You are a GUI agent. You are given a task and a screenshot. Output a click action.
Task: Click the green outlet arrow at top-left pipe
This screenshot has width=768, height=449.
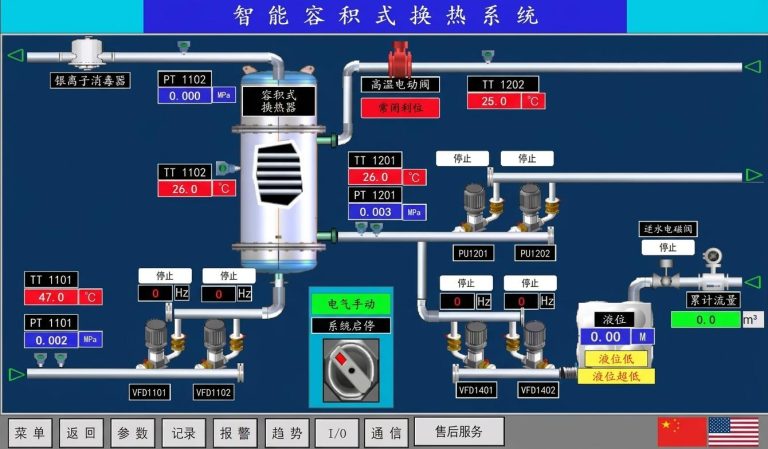pos(16,55)
